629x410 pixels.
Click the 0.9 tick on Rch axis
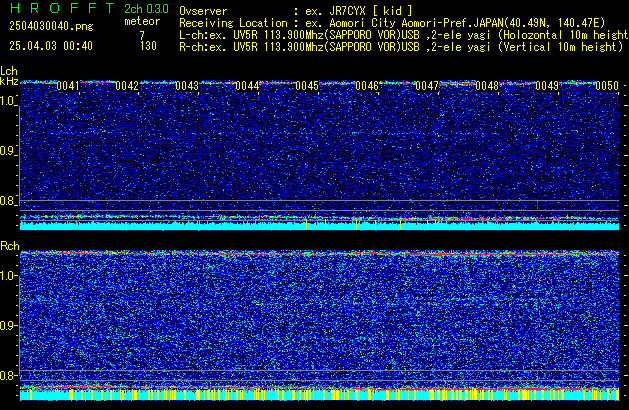(8, 325)
